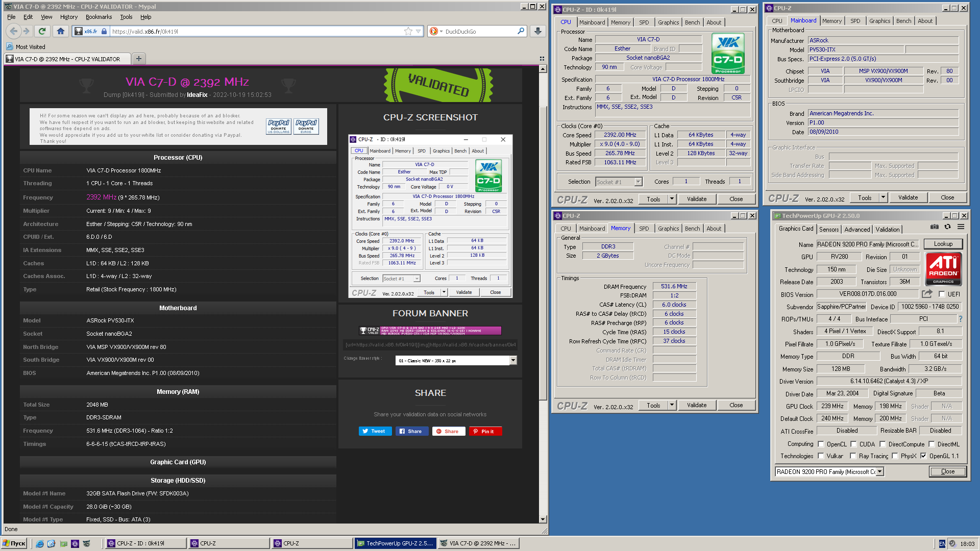Open the GPU selection dropdown in GPU-Z
The width and height of the screenshot is (980, 551).
[x=879, y=472]
